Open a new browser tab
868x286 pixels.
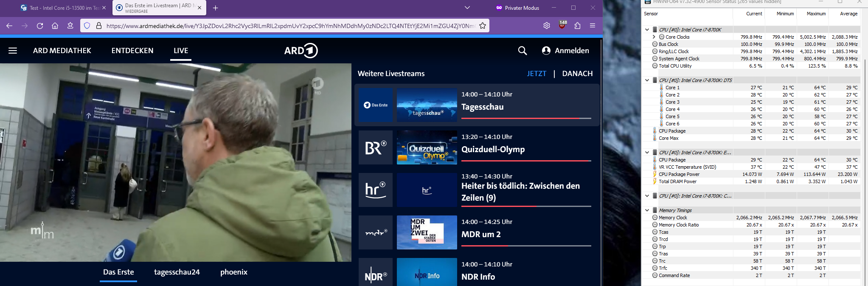coord(216,8)
